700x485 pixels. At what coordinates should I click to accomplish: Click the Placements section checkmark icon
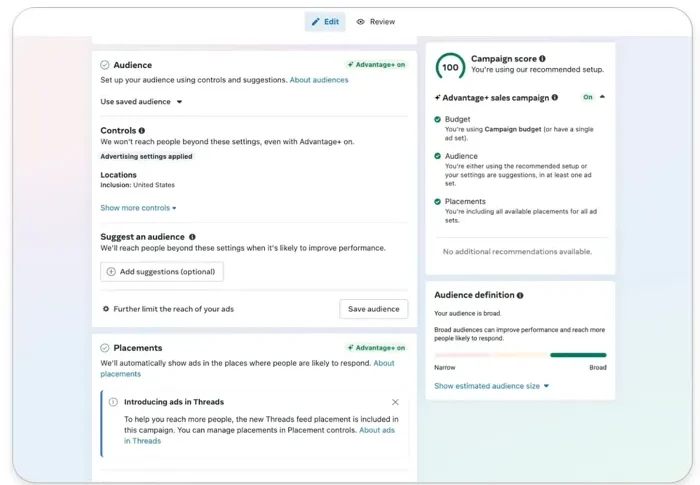coord(105,348)
